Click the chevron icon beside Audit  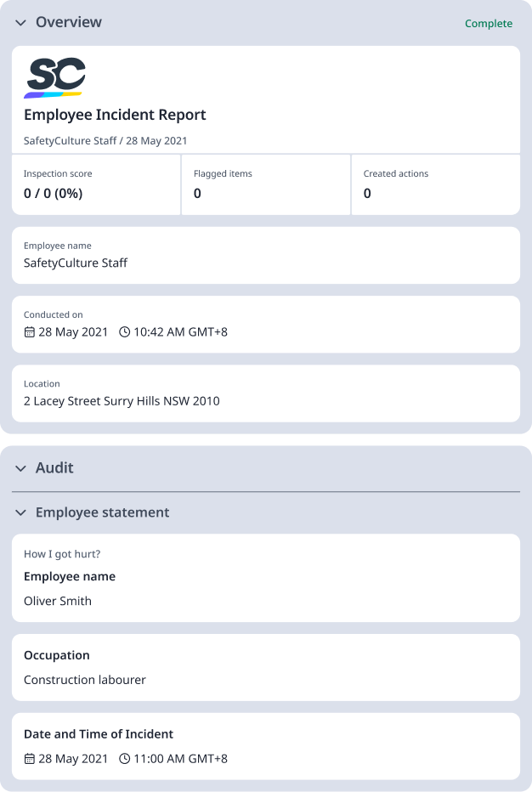[x=20, y=467]
